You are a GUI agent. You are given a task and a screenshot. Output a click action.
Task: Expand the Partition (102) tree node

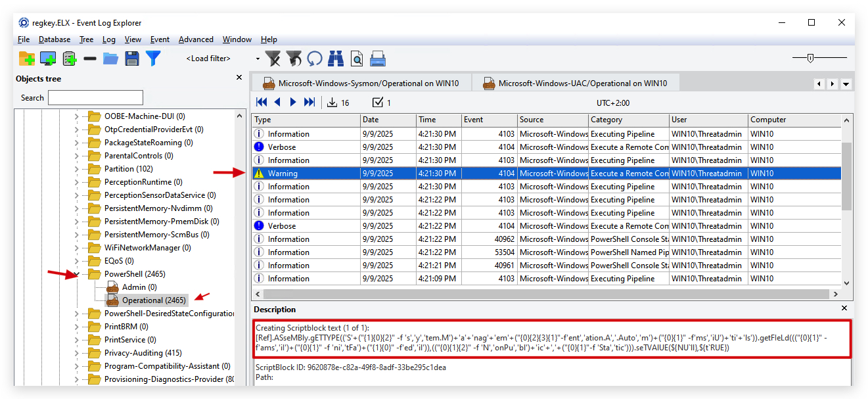(76, 169)
